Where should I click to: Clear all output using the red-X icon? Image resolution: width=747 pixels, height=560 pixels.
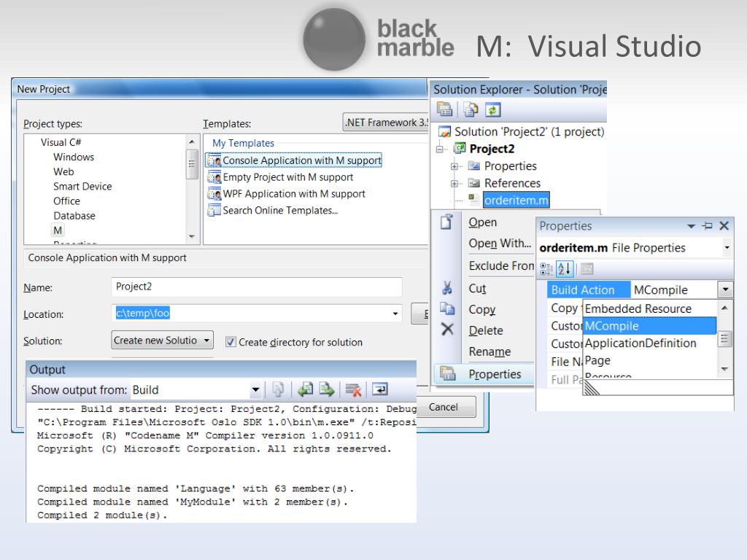(x=353, y=389)
